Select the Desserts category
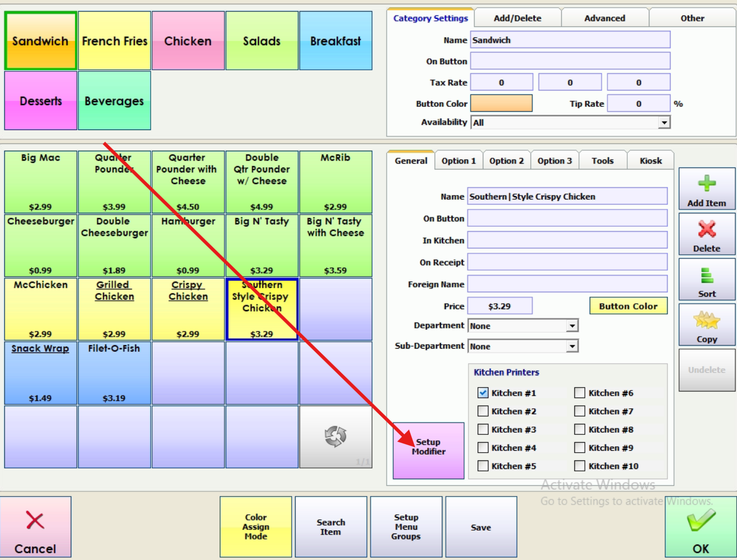737x560 pixels. coord(41,101)
